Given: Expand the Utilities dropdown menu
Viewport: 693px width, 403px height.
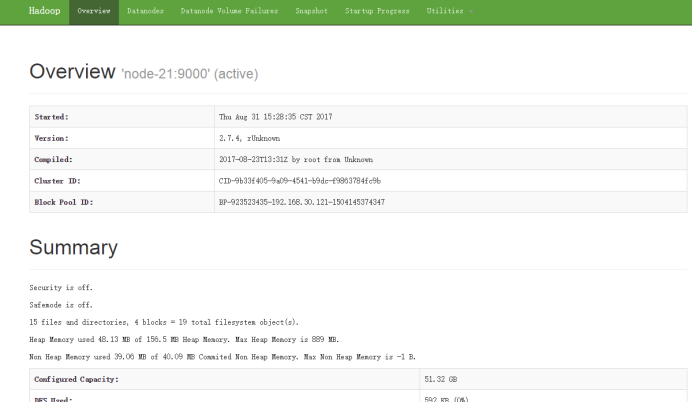Looking at the screenshot, I should [x=449, y=11].
